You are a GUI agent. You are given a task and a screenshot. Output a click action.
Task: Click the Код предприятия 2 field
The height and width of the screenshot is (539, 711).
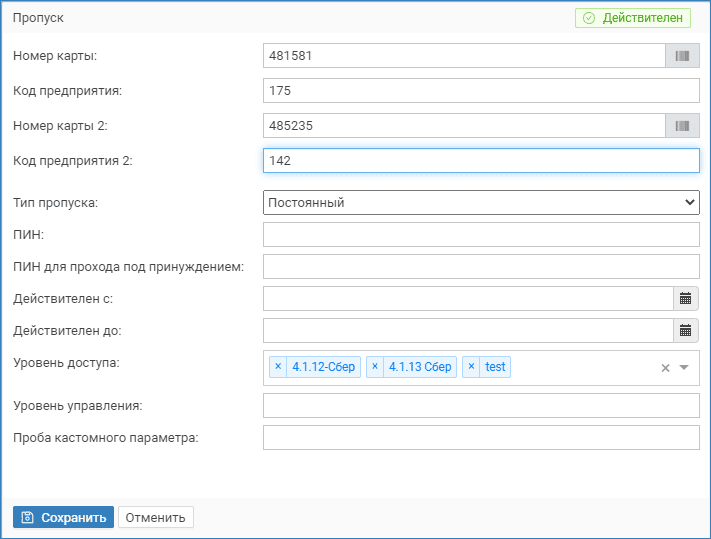480,161
